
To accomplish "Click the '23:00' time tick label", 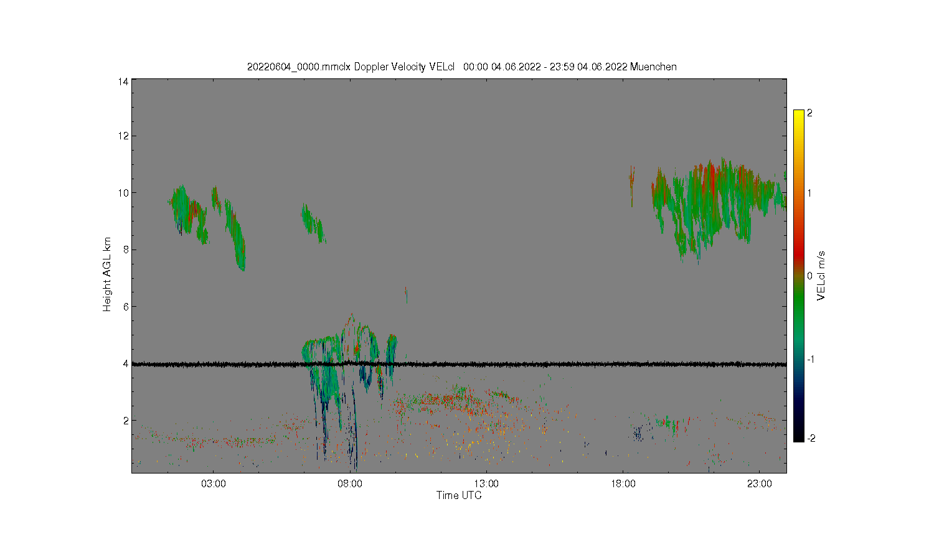I will tap(759, 483).
